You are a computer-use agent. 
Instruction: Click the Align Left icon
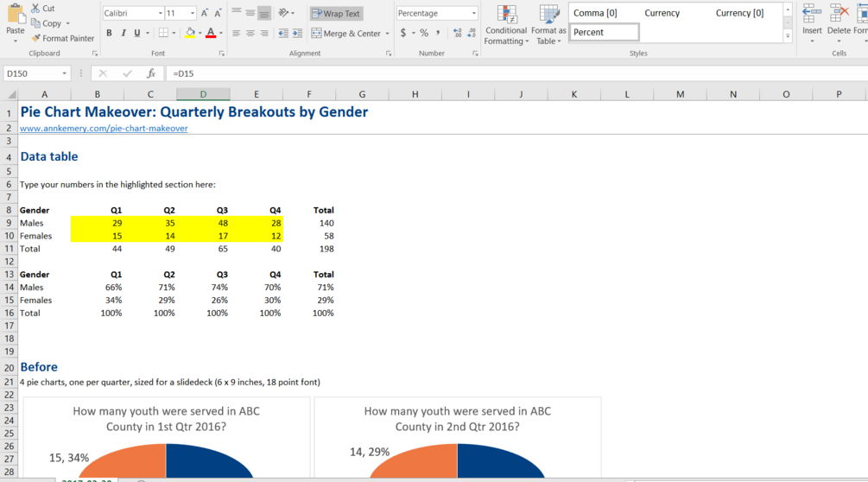237,33
